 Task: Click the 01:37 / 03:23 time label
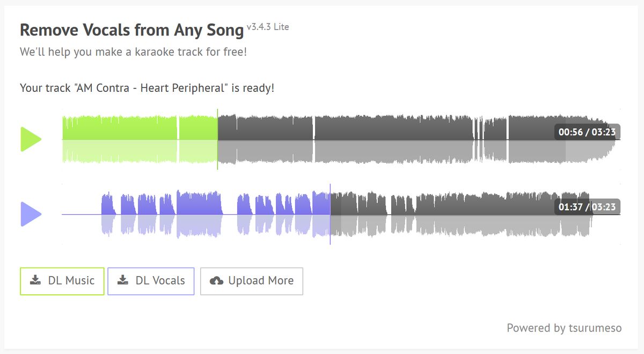(x=587, y=207)
